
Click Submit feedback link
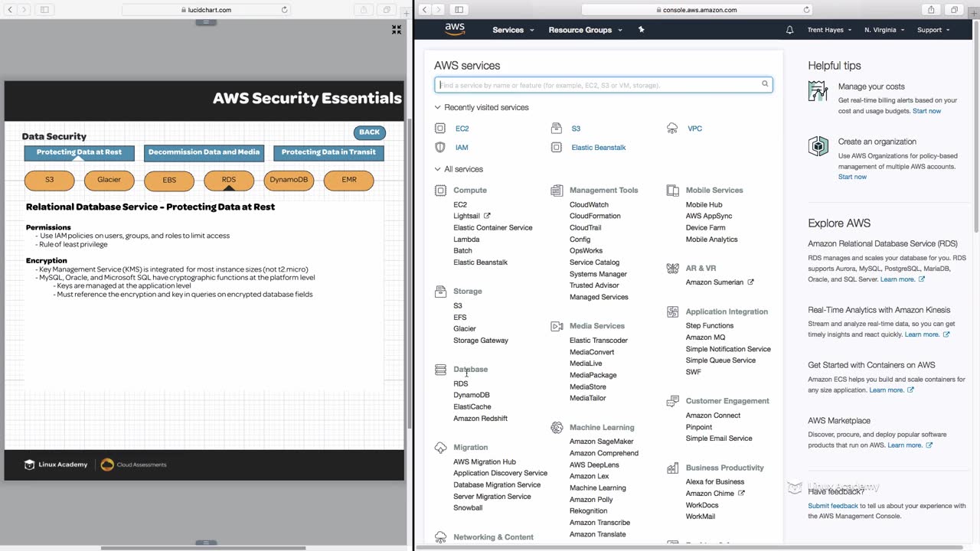pos(833,506)
